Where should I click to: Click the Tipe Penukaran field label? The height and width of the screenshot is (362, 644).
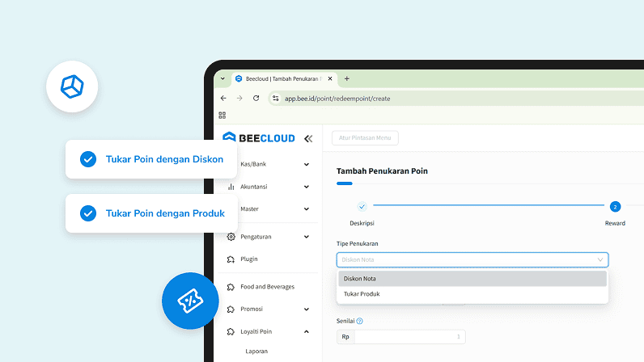click(357, 243)
